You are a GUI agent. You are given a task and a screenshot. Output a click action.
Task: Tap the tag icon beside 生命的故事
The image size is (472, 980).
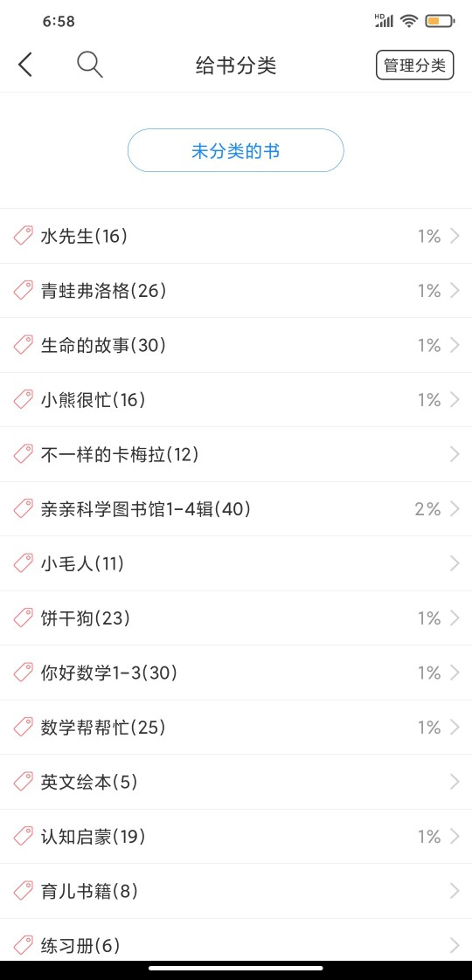[23, 345]
